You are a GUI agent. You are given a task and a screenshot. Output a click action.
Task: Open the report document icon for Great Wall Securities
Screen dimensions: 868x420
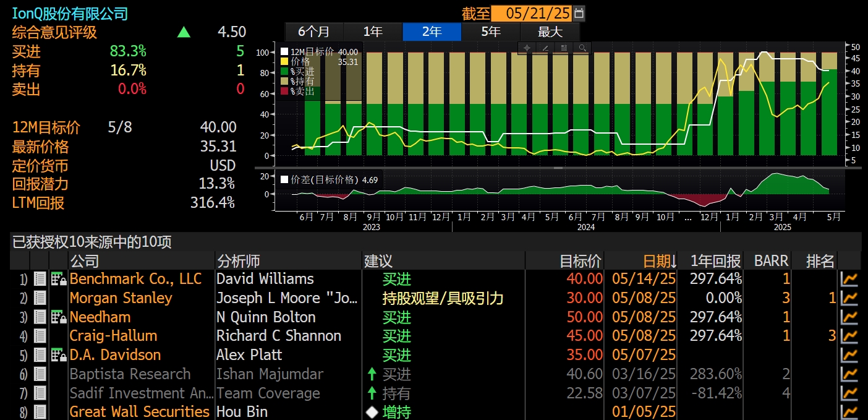point(40,412)
